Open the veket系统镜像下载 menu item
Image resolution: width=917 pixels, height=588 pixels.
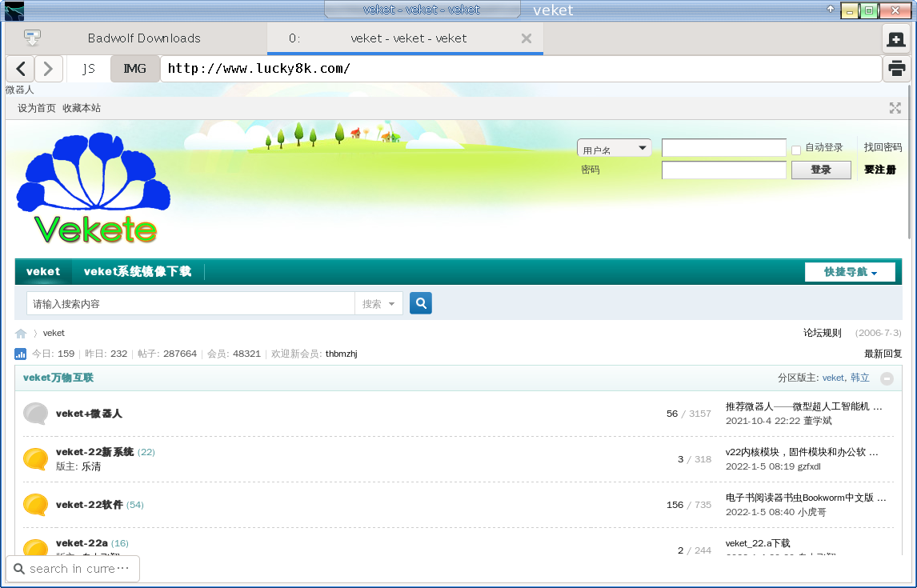(138, 272)
